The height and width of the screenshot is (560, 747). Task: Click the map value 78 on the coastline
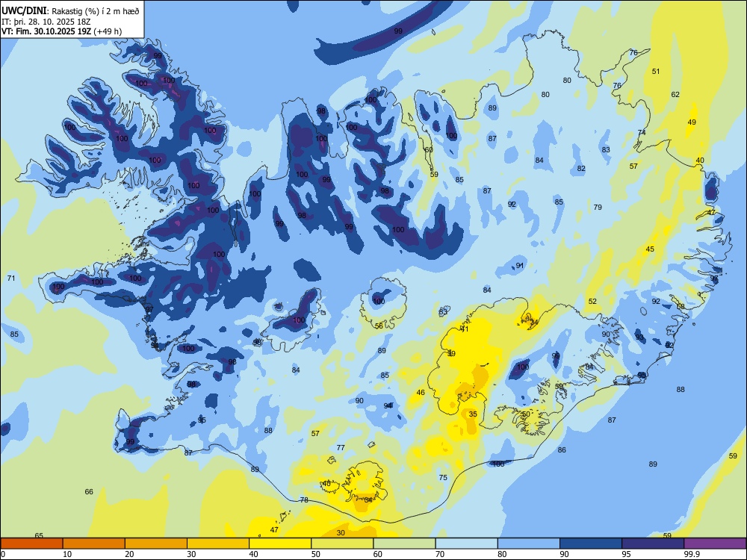click(x=304, y=500)
